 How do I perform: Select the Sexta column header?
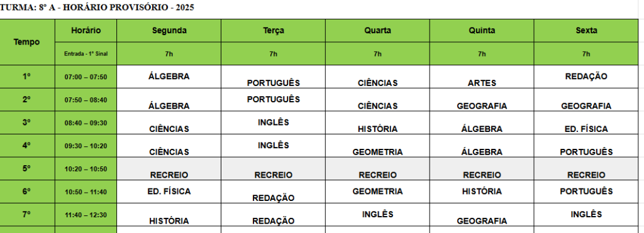tap(586, 30)
